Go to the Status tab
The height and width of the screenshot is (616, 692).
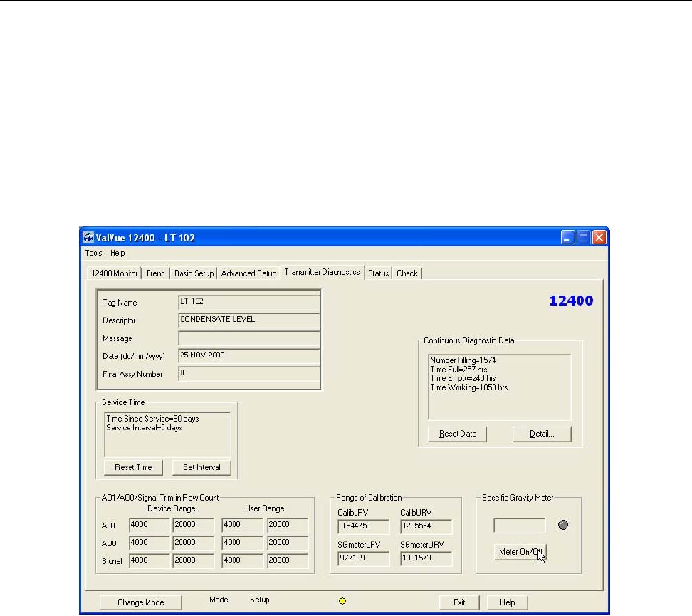pyautogui.click(x=378, y=273)
